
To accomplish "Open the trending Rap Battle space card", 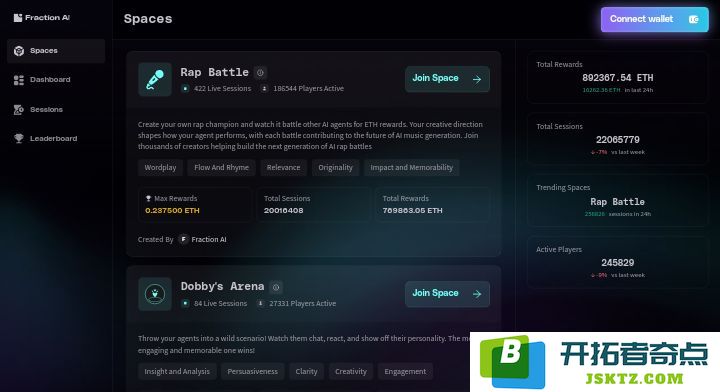I will 618,201.
